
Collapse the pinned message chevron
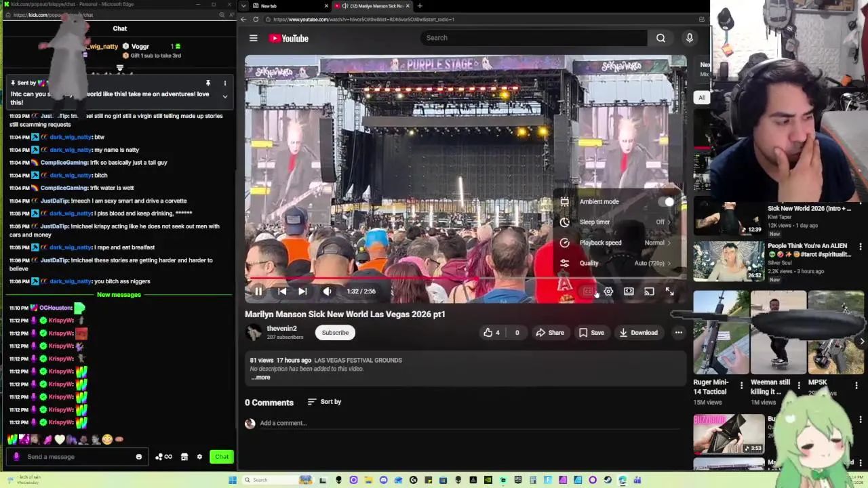[225, 96]
